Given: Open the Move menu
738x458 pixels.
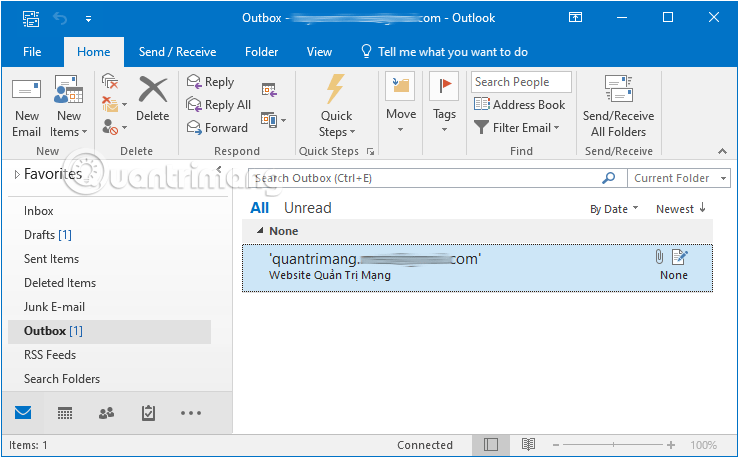Looking at the screenshot, I should pos(401,104).
